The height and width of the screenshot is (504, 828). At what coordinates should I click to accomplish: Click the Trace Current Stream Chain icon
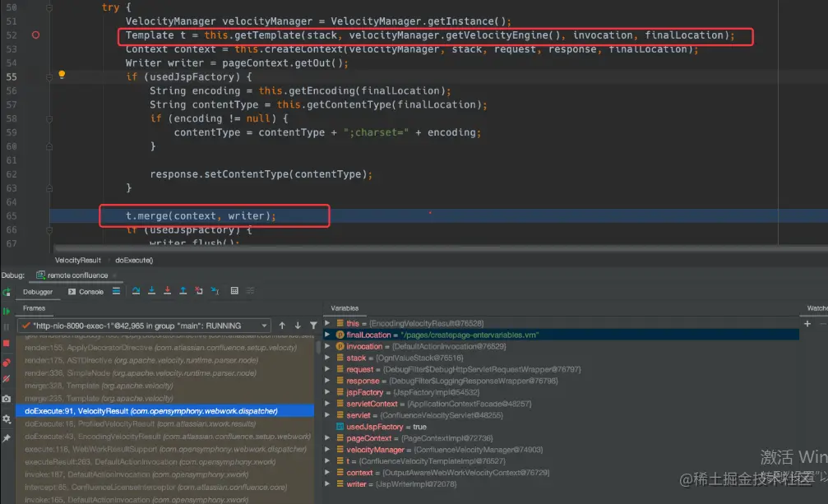pos(250,291)
